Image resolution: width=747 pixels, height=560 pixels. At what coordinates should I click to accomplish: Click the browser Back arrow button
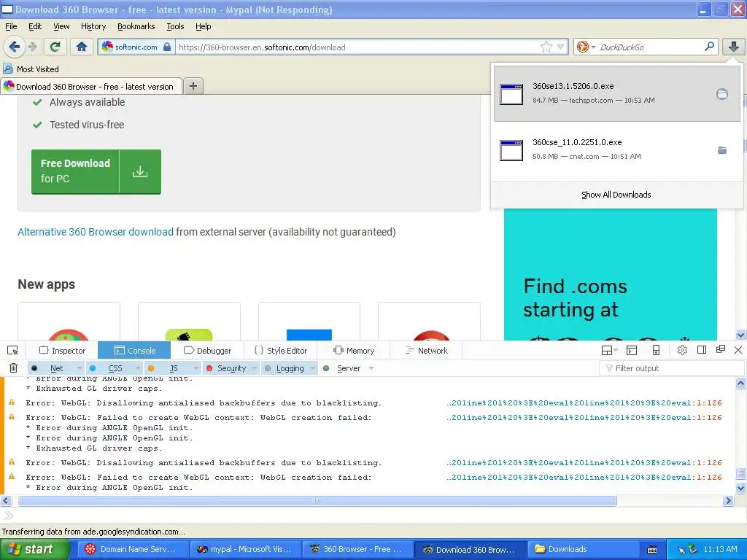coord(14,47)
